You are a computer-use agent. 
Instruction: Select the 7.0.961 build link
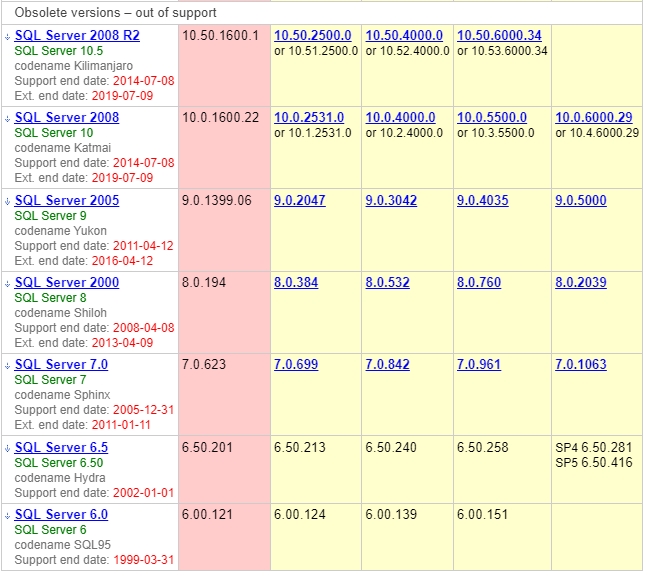click(x=479, y=364)
